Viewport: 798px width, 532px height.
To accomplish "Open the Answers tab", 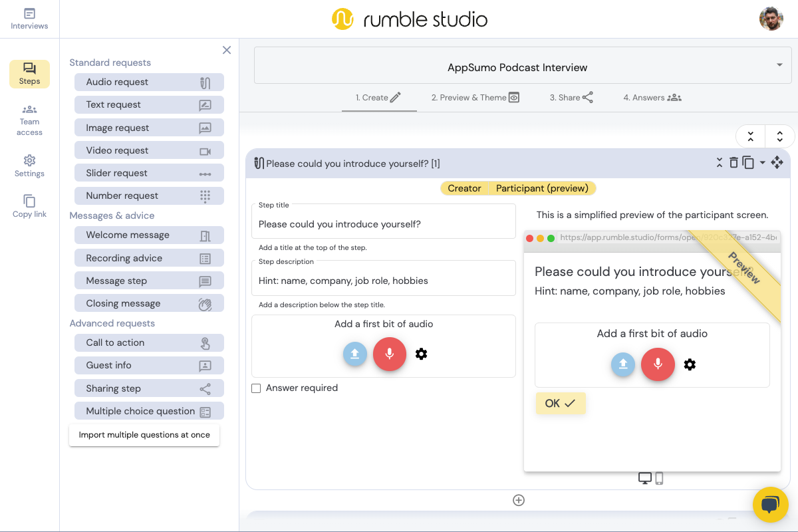I will pos(652,97).
